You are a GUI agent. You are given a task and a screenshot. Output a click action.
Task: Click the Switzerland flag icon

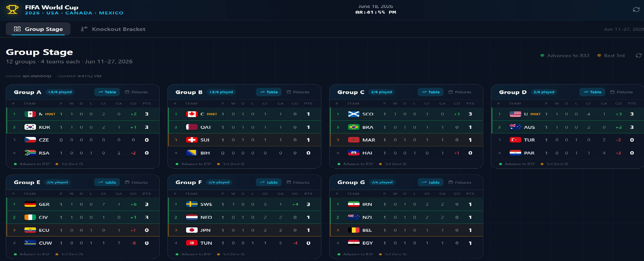[192, 140]
